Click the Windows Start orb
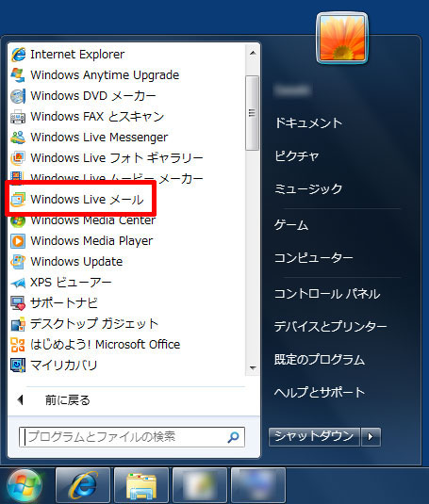Viewport: 429px width, 504px height. [25, 486]
